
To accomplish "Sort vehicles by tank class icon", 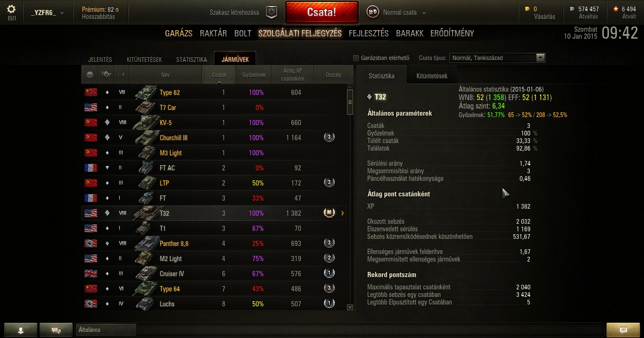I will (x=107, y=75).
